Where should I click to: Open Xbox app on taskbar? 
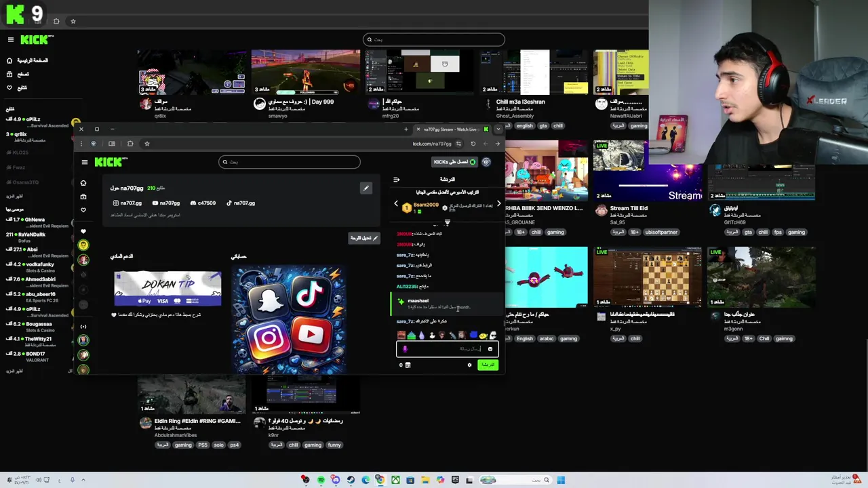click(x=395, y=480)
